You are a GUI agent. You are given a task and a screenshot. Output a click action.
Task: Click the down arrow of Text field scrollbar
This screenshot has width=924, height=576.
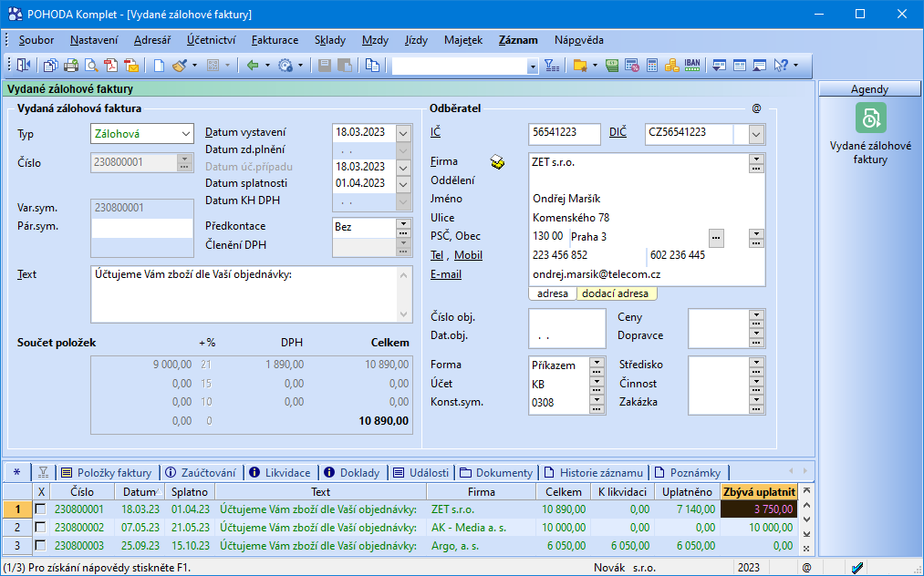pyautogui.click(x=404, y=314)
